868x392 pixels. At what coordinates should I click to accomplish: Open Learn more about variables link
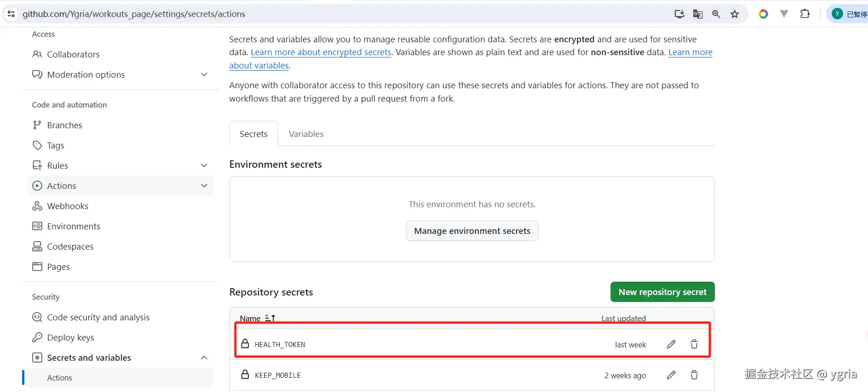(x=691, y=52)
